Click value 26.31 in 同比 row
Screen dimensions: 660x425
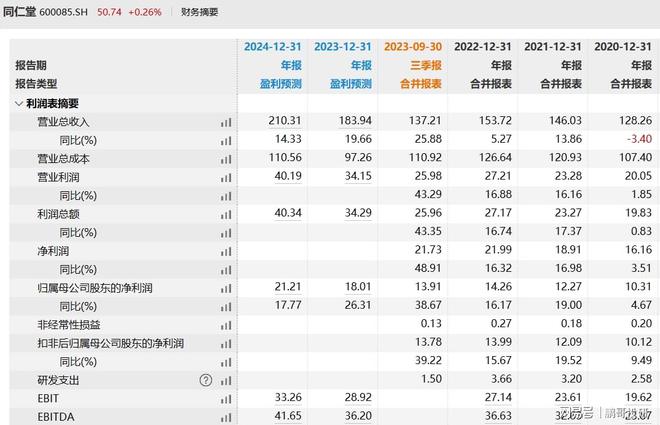[358, 305]
